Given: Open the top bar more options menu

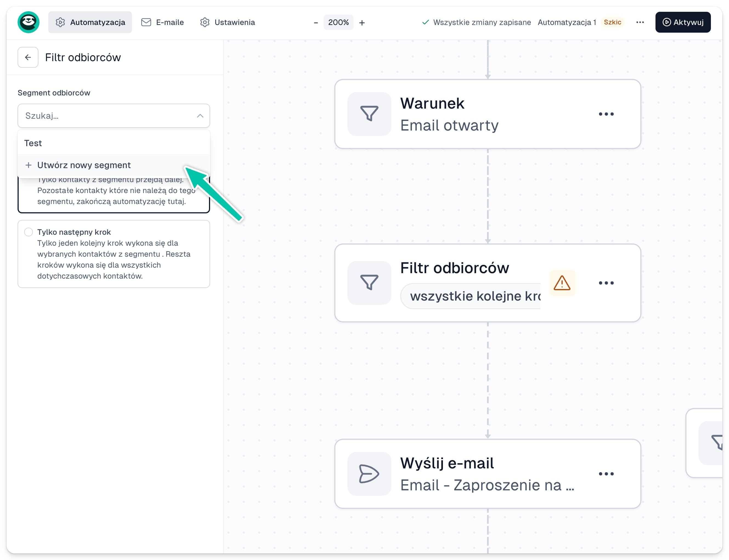Looking at the screenshot, I should 640,22.
